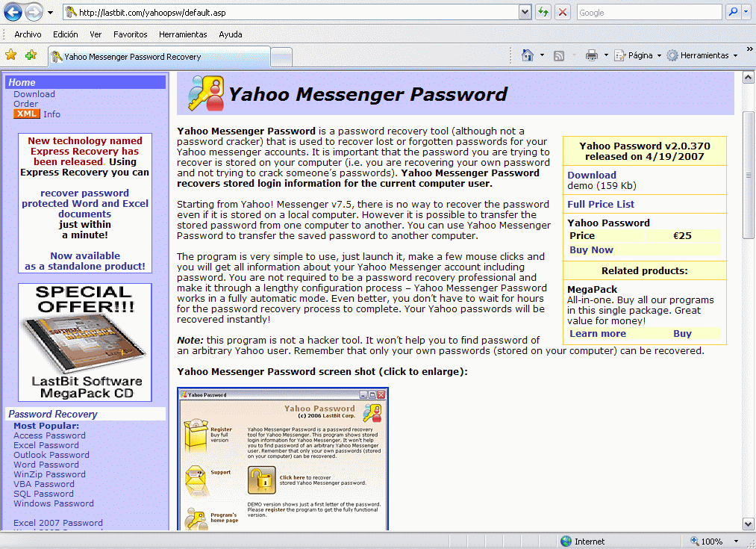This screenshot has height=549, width=756.
Task: Click the address bar URL field
Action: [291, 13]
